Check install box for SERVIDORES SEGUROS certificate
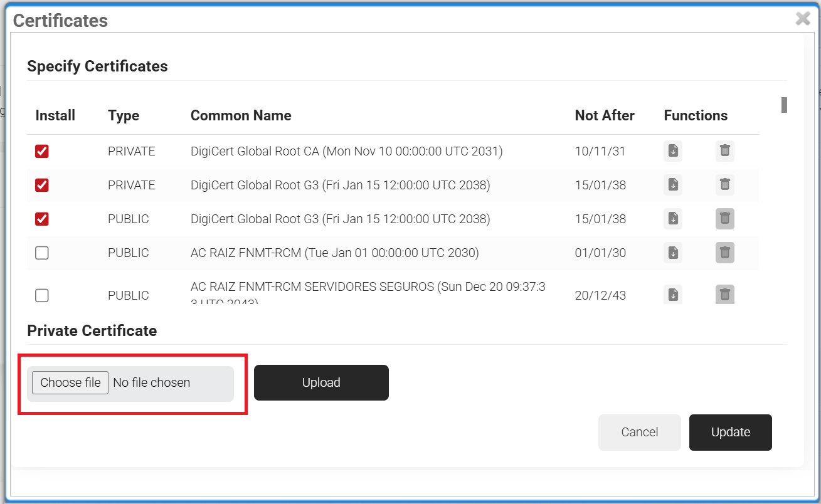Image resolution: width=821 pixels, height=504 pixels. (x=42, y=295)
